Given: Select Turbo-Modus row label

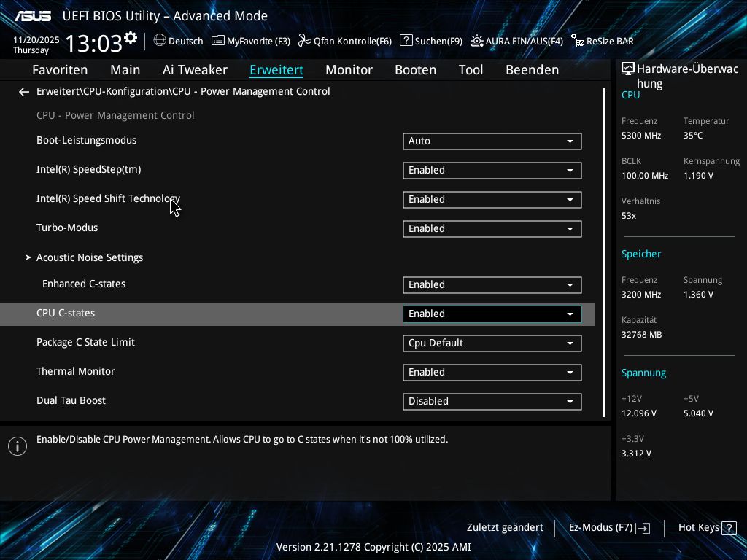Looking at the screenshot, I should 67,227.
